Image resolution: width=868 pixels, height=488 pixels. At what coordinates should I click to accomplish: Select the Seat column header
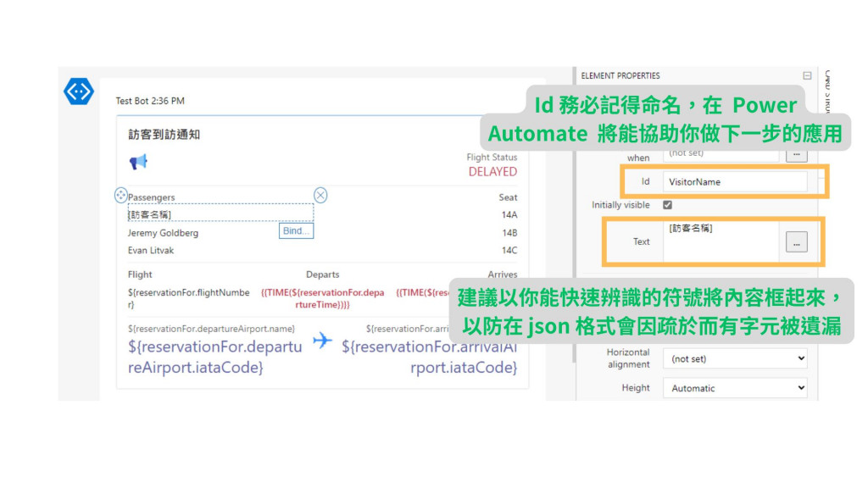508,197
